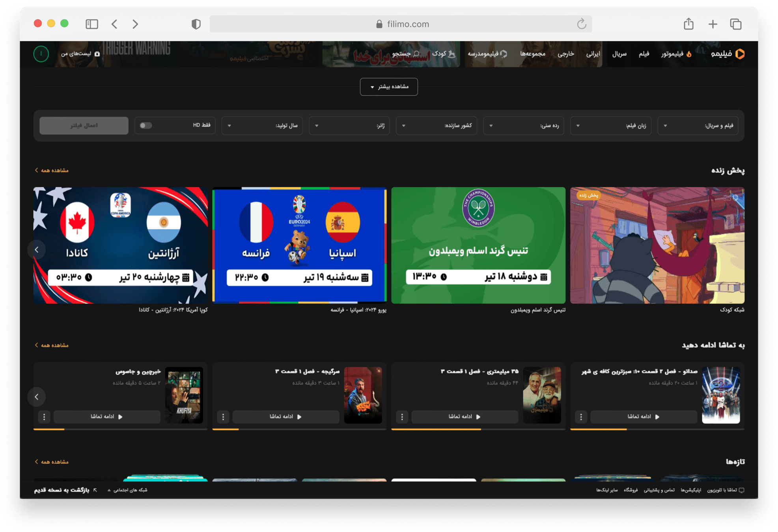Click progress bar under Sedato card
Viewport: 778px width, 532px height.
pos(657,429)
